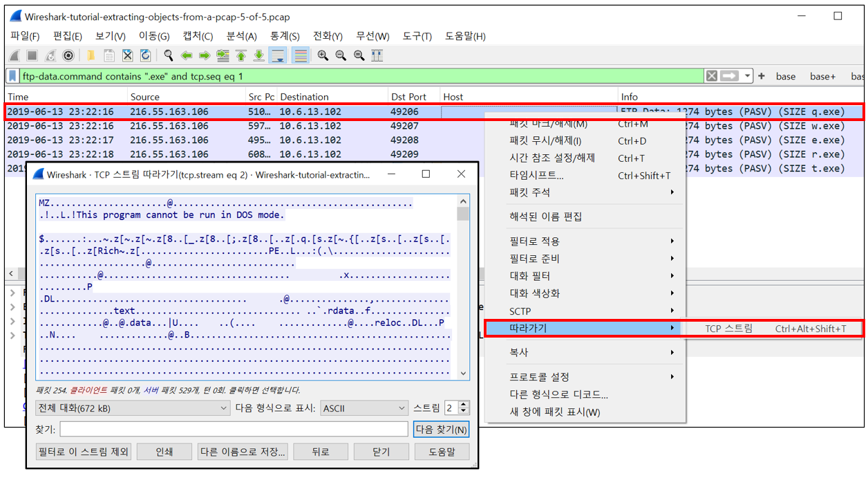Viewport: 868px width, 478px height.
Task: Click the 인쇄 button
Action: click(x=164, y=452)
